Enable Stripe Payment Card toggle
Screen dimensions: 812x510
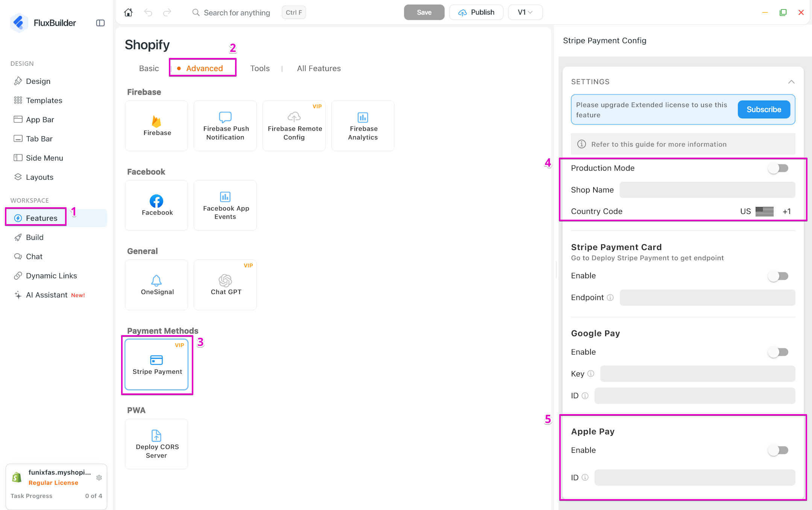pyautogui.click(x=778, y=276)
